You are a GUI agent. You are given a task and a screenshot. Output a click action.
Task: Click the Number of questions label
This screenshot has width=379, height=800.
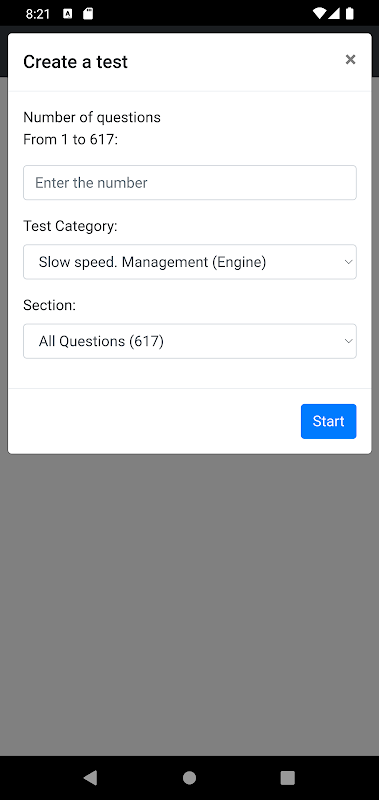coord(92,117)
